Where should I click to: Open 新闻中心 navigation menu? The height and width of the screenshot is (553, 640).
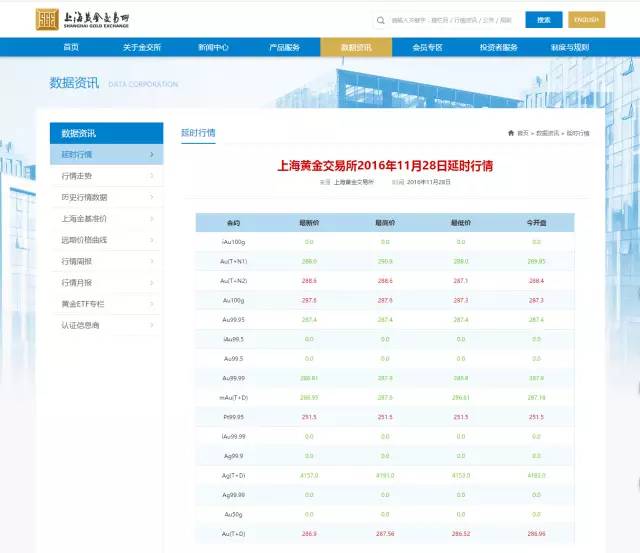click(213, 47)
